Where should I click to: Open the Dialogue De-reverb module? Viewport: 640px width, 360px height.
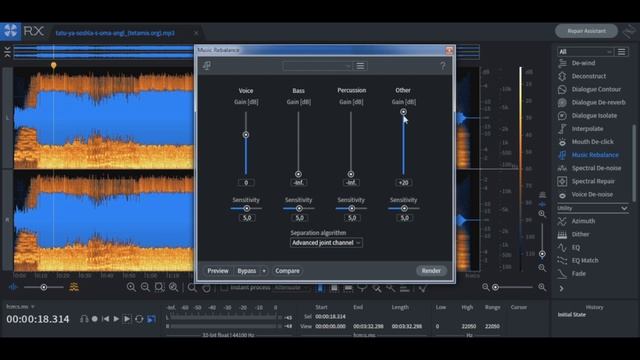click(x=598, y=102)
